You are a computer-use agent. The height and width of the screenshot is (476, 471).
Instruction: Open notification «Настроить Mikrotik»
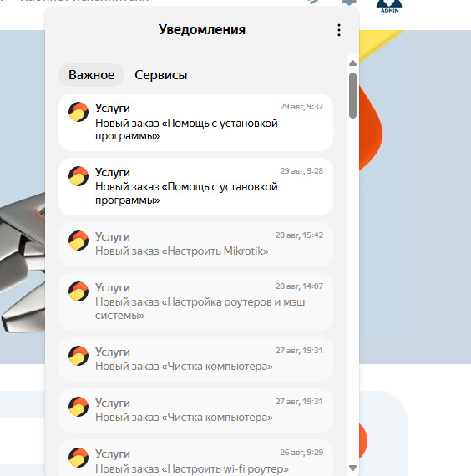(195, 245)
